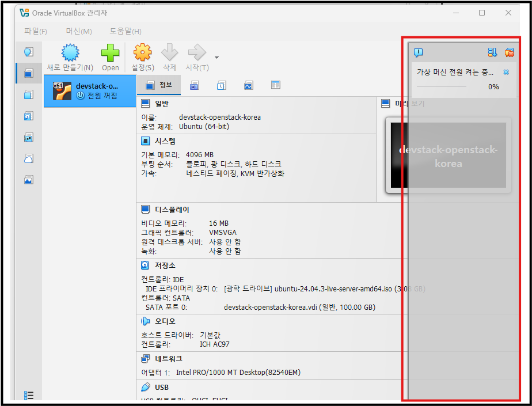Click the devstack-openstack-korea preview thumbnail

coord(448,155)
